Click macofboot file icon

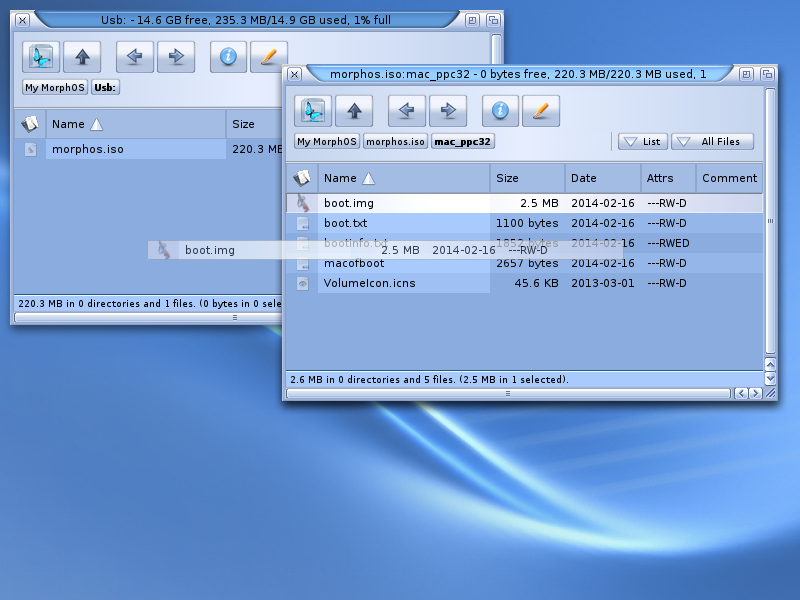(303, 264)
